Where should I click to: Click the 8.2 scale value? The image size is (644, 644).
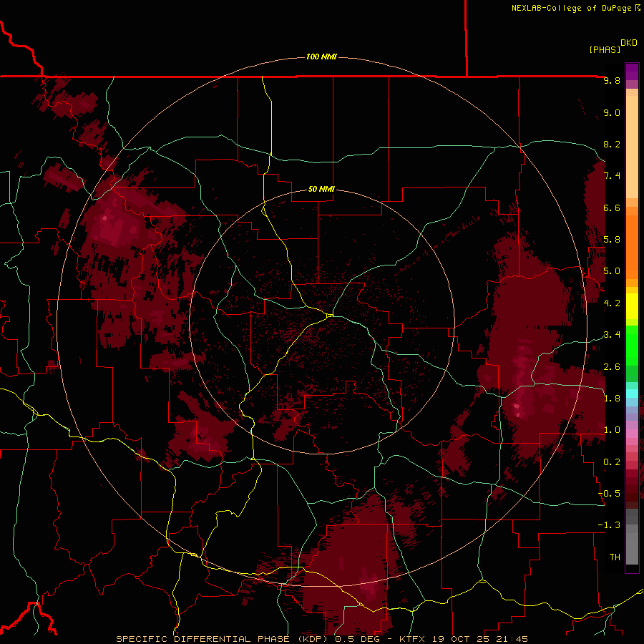tap(612, 144)
